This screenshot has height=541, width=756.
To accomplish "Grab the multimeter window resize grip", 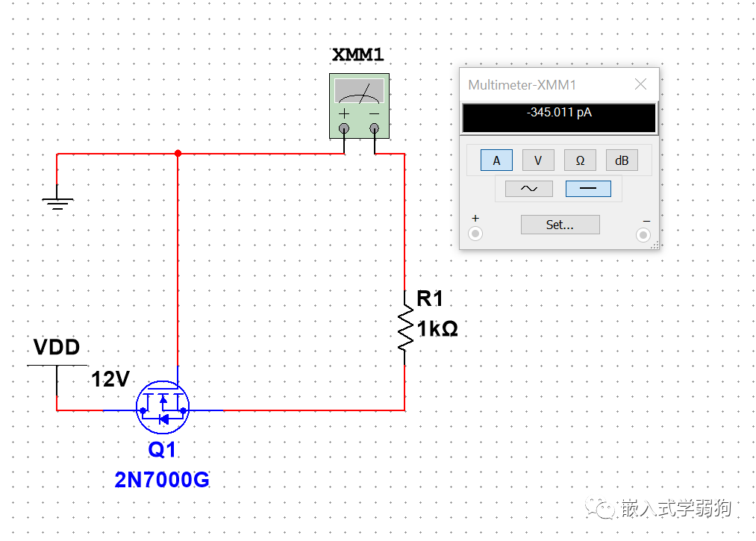I will pyautogui.click(x=655, y=246).
